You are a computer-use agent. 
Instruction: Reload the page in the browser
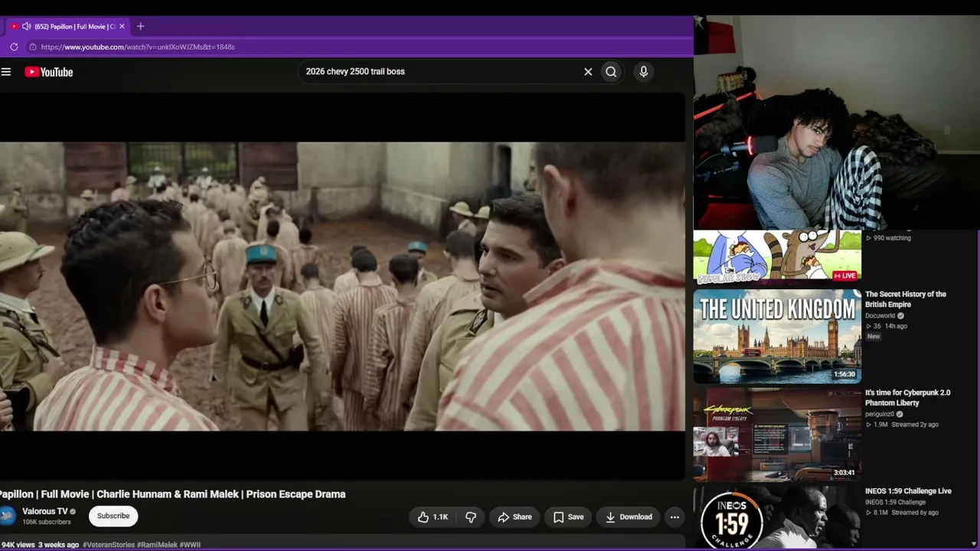coord(14,47)
